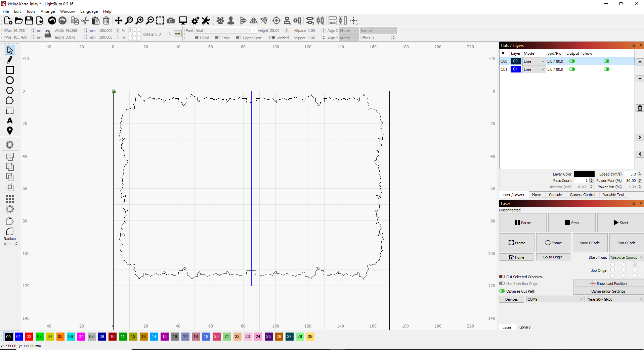The width and height of the screenshot is (644, 350).
Task: Open the Grid Array tool
Action: pos(10,199)
